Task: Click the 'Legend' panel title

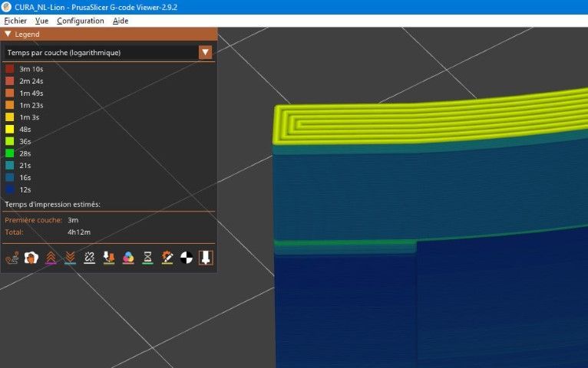Action: [27, 34]
